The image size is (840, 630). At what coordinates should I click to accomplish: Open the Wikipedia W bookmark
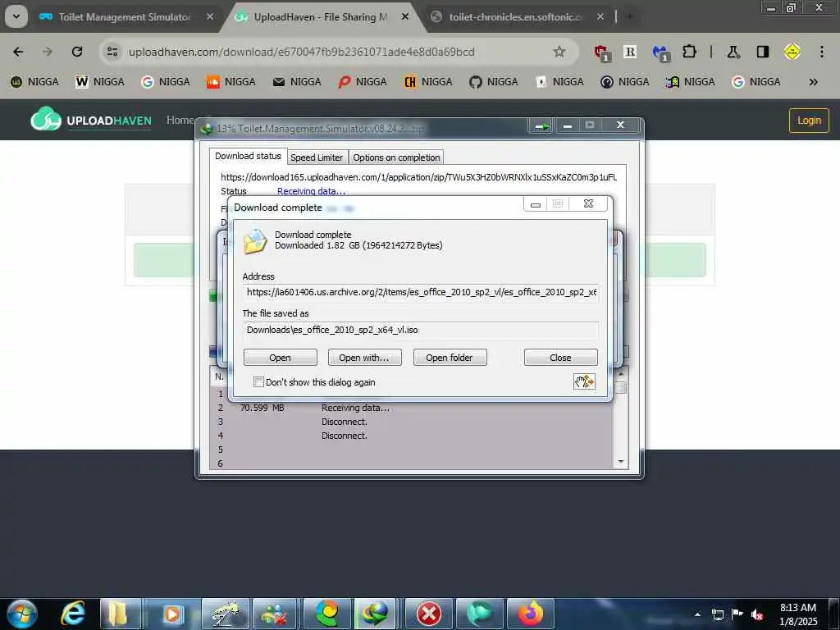(x=81, y=81)
